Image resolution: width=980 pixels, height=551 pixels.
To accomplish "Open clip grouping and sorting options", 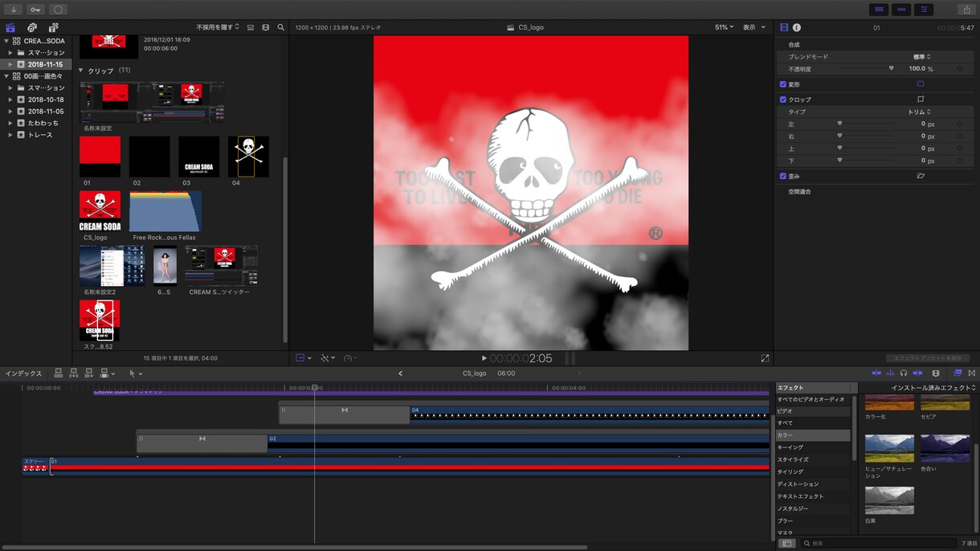I will pos(265,27).
